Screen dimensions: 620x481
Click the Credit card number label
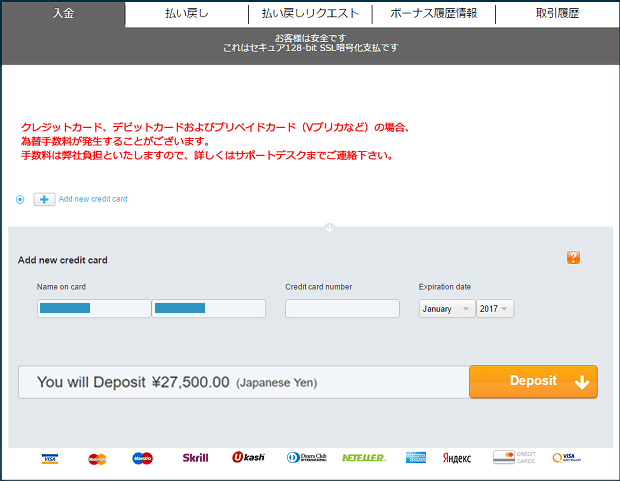[319, 287]
